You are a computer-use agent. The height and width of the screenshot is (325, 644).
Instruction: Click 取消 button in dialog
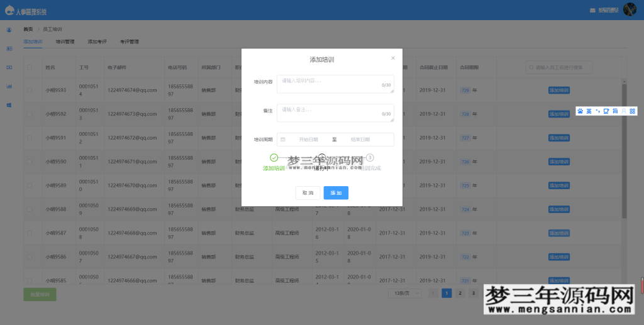pyautogui.click(x=308, y=193)
